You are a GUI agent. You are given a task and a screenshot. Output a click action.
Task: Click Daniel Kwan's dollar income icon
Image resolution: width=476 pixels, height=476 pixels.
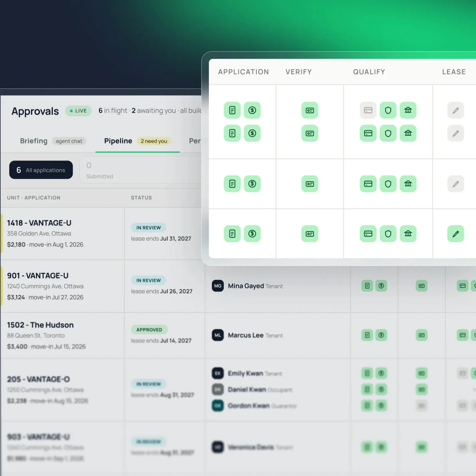click(x=381, y=389)
